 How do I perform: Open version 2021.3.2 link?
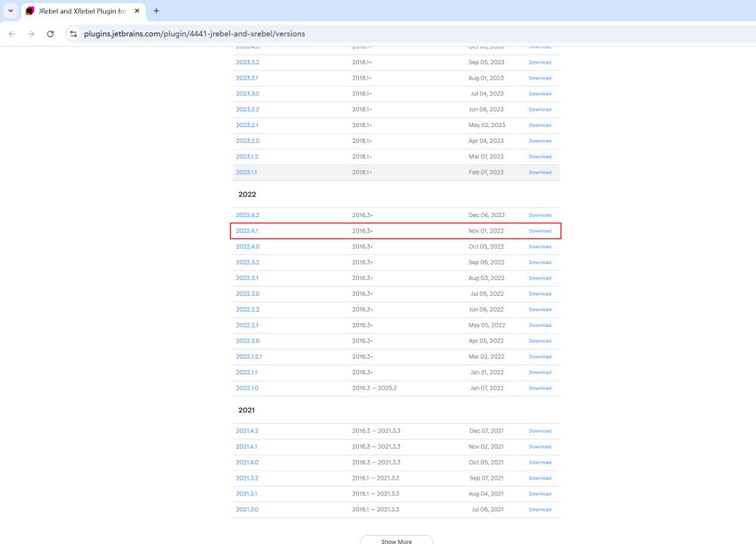pyautogui.click(x=247, y=478)
